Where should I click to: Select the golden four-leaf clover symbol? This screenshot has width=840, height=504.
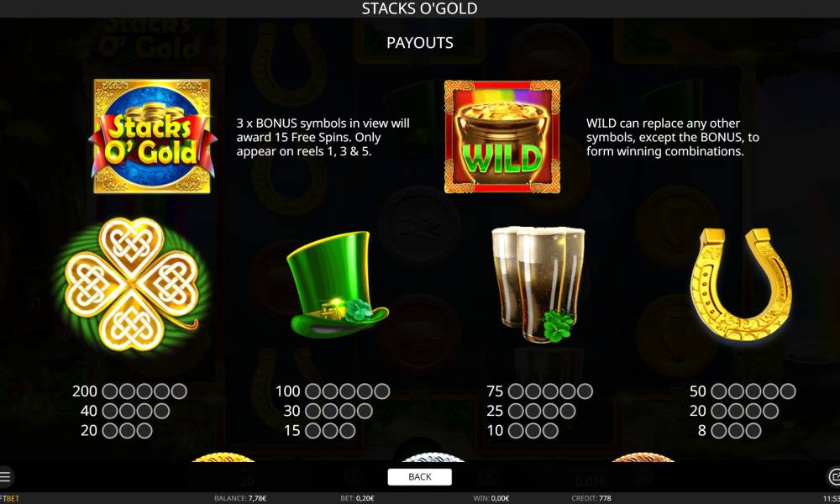[x=131, y=285]
